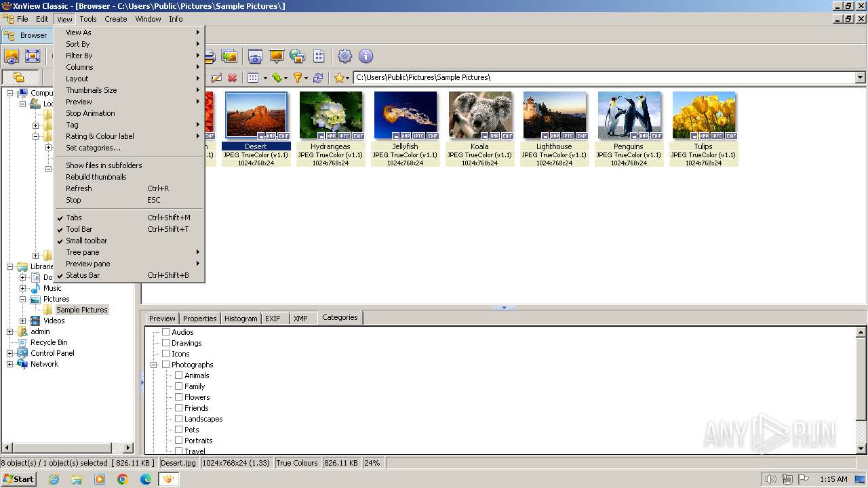Select Show files in subfolders entry
The width and height of the screenshot is (868, 488).
(x=129, y=165)
